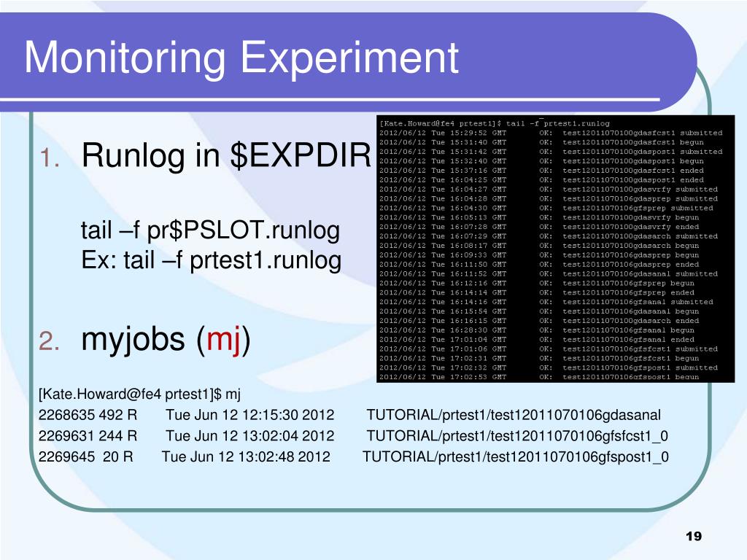Click log line '16:04:30 gfsprep submitted'
This screenshot has width=747, height=560.
coord(546,208)
